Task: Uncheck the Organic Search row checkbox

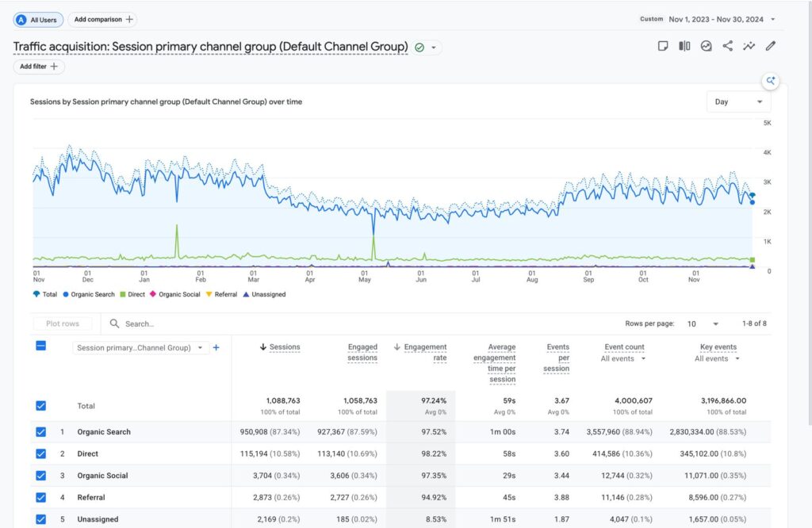Action: click(41, 432)
